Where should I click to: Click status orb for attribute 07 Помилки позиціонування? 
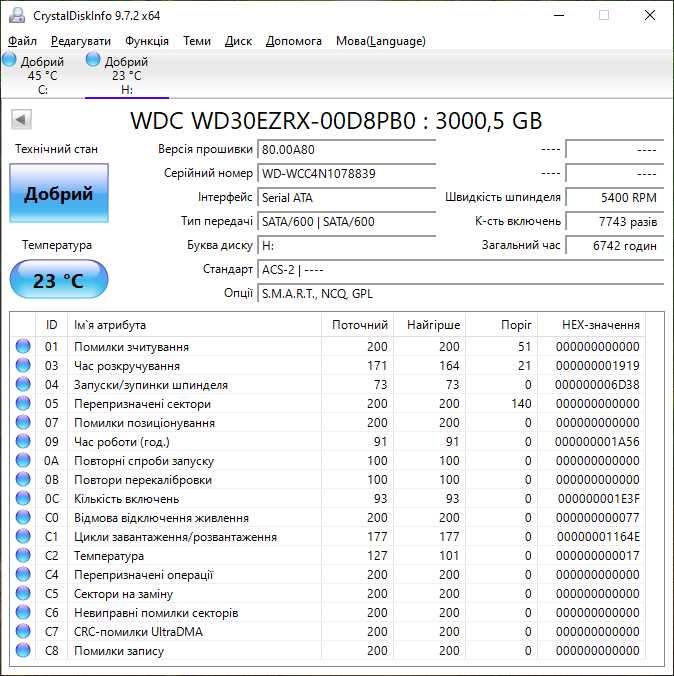point(23,422)
